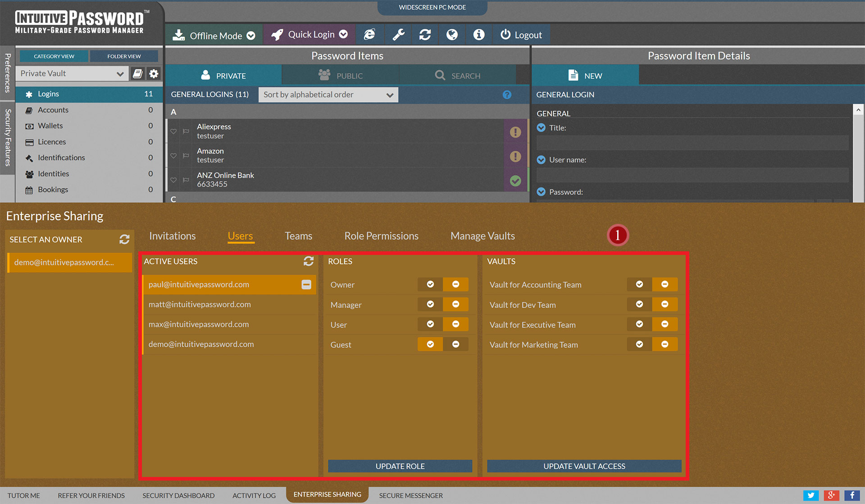Image resolution: width=865 pixels, height=504 pixels.
Task: Enable the Guest role checkmark toggle
Action: [430, 344]
